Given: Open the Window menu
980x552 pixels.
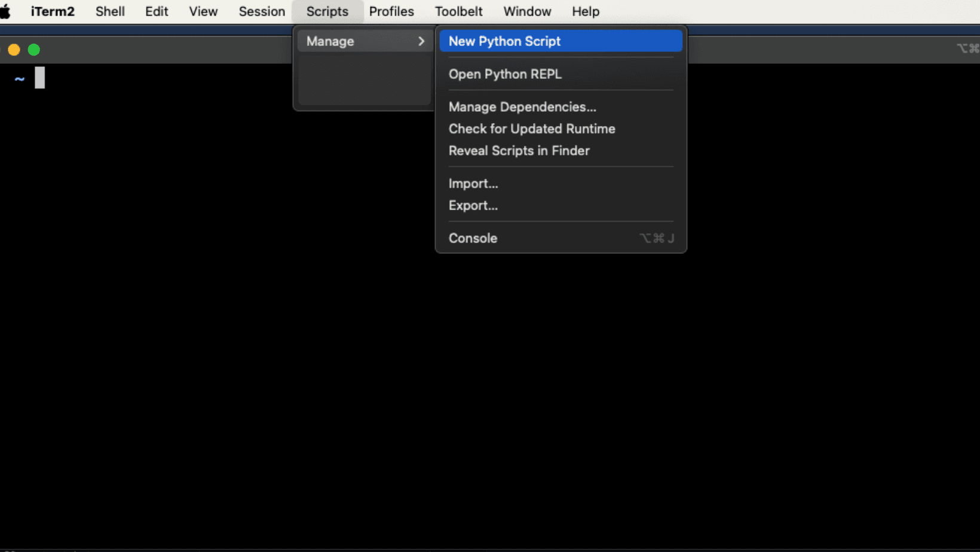Looking at the screenshot, I should (x=527, y=11).
